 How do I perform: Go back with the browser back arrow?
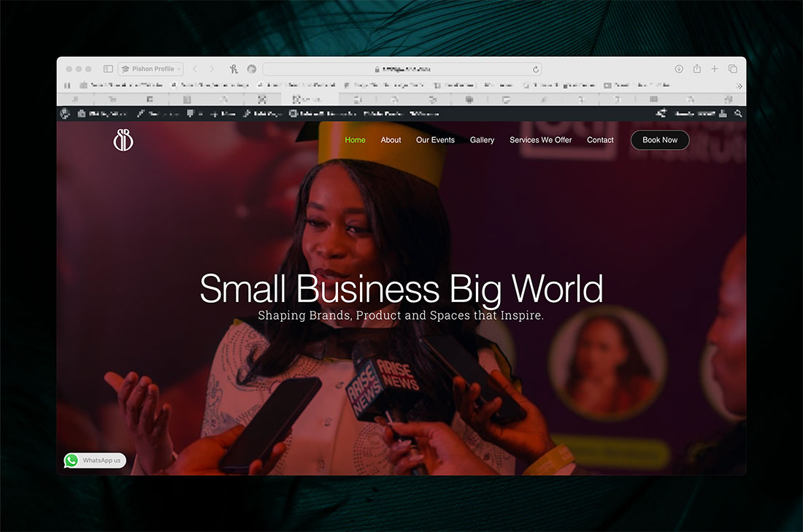[x=195, y=69]
